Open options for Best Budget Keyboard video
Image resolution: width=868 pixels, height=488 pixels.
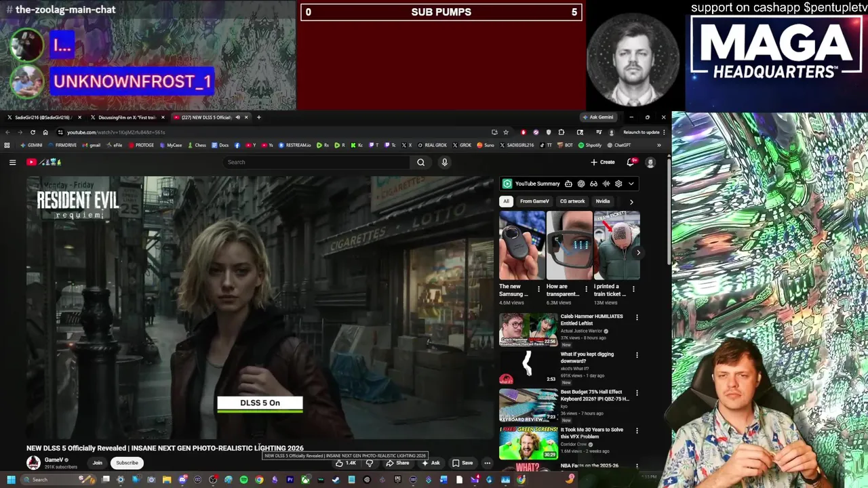(x=637, y=393)
